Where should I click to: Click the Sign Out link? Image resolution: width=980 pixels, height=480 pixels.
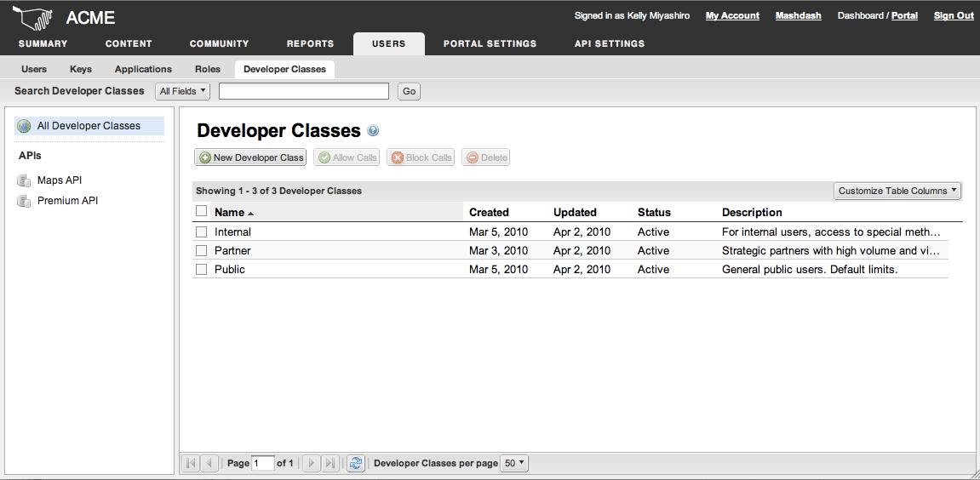[954, 16]
